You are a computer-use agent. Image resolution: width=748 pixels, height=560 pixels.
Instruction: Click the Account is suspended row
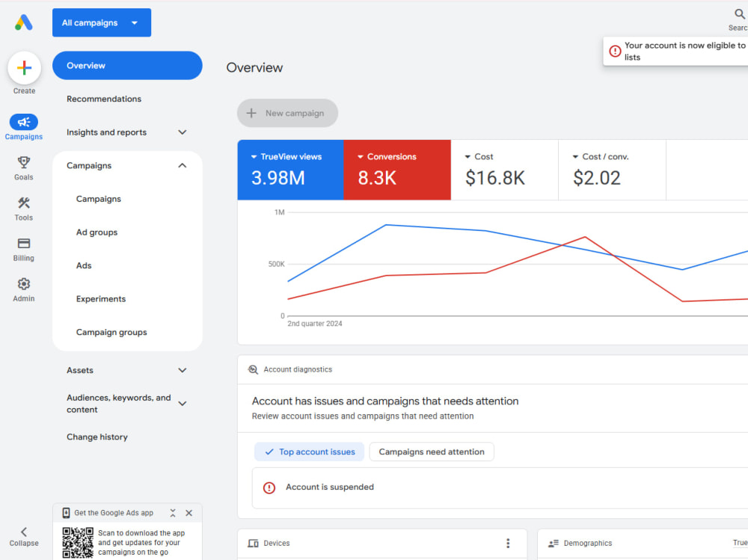point(500,487)
